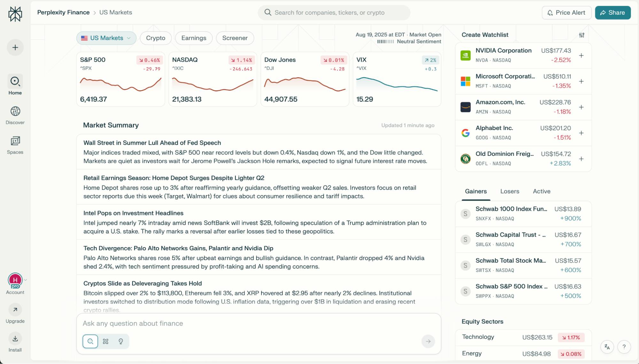Select the search mode toggle
The height and width of the screenshot is (364, 639).
[x=90, y=341]
